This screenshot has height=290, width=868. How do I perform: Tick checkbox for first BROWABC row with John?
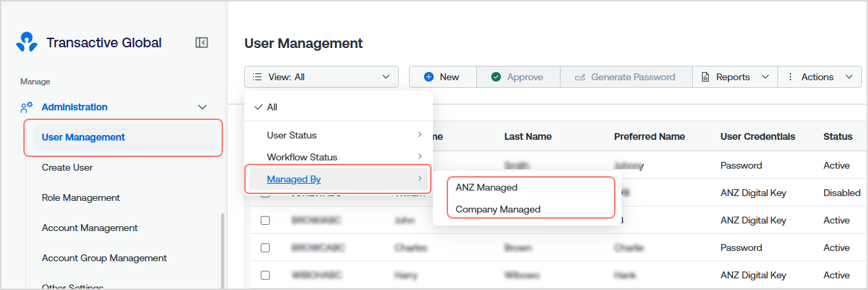click(x=265, y=220)
